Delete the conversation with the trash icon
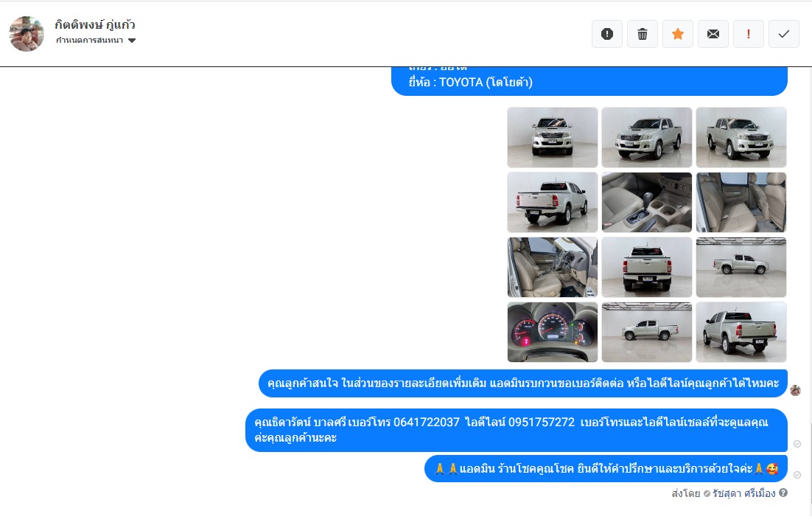This screenshot has height=525, width=812. click(642, 34)
